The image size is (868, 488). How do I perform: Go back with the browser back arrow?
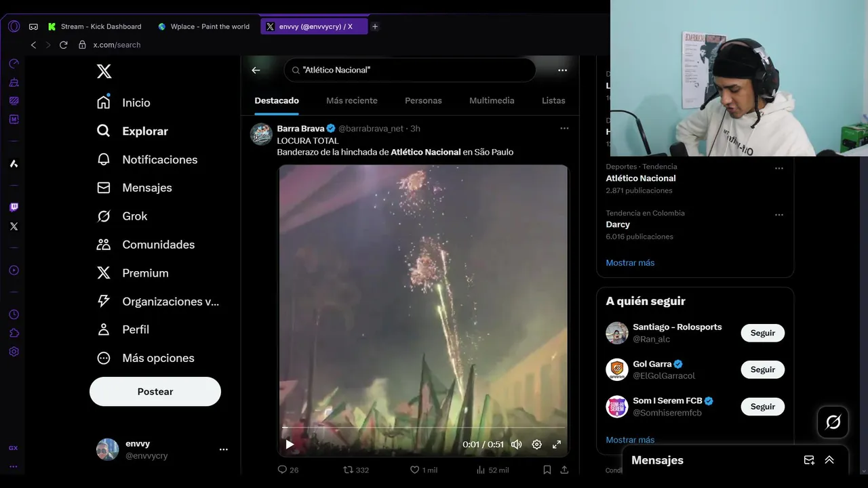[33, 45]
